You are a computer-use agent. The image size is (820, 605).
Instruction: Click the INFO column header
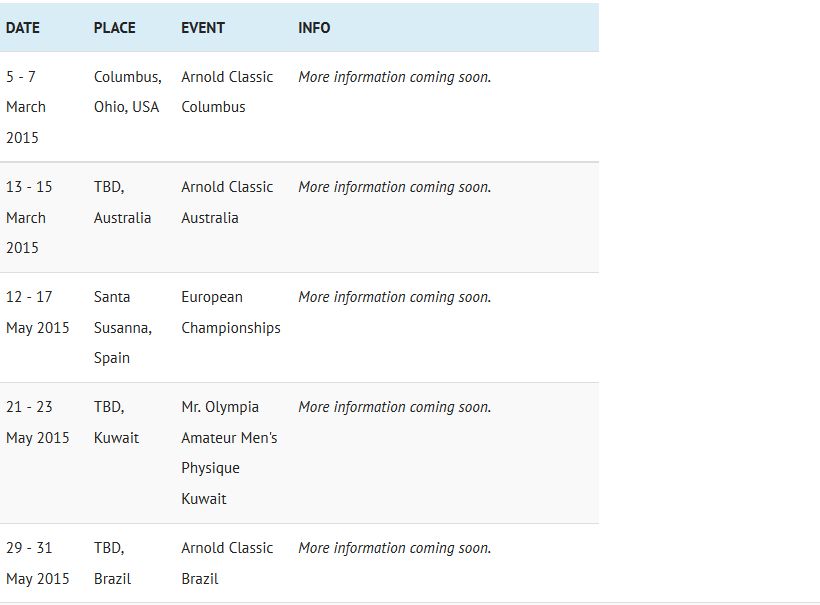(x=314, y=28)
